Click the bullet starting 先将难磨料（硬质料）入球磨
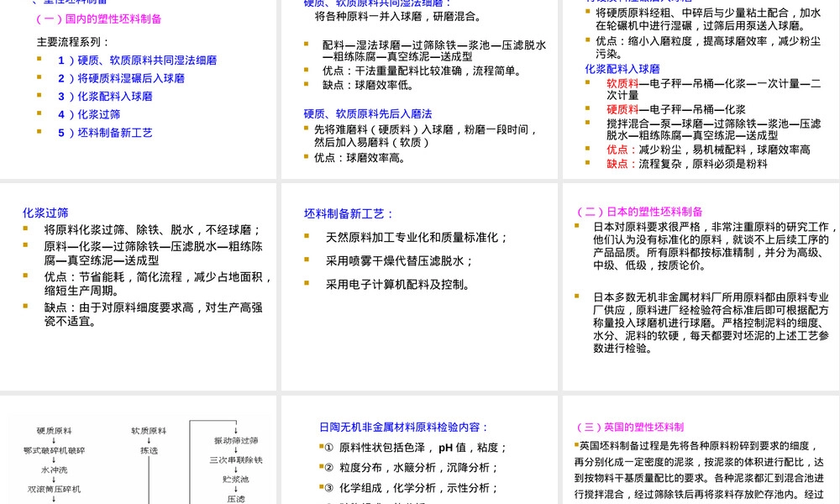The image size is (840, 504). coord(427,136)
